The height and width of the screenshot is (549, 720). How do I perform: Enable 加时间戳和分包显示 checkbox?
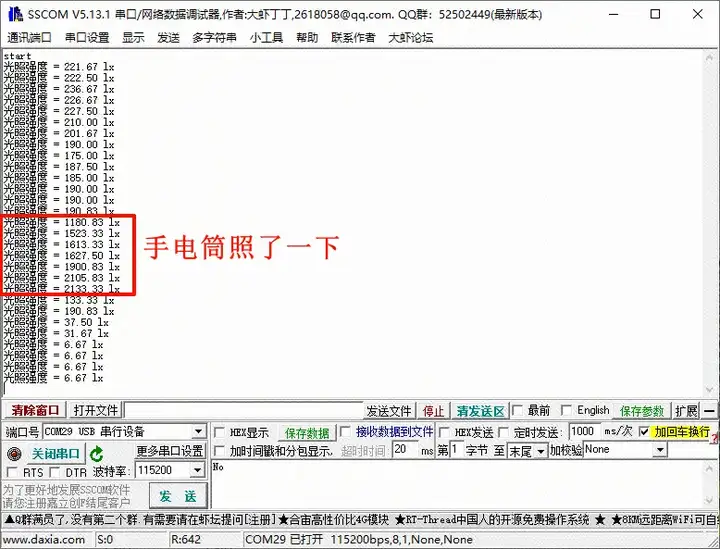(x=220, y=451)
